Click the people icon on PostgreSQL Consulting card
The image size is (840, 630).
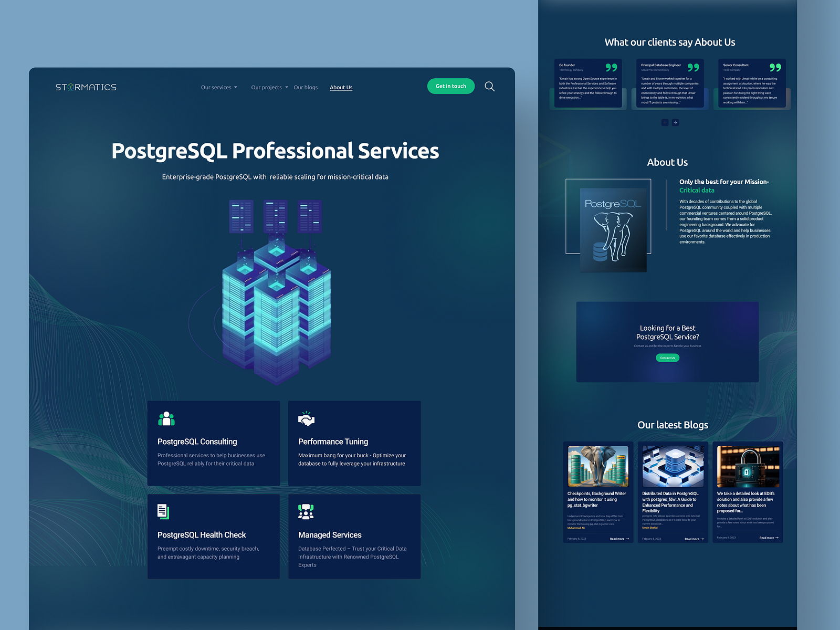[165, 418]
